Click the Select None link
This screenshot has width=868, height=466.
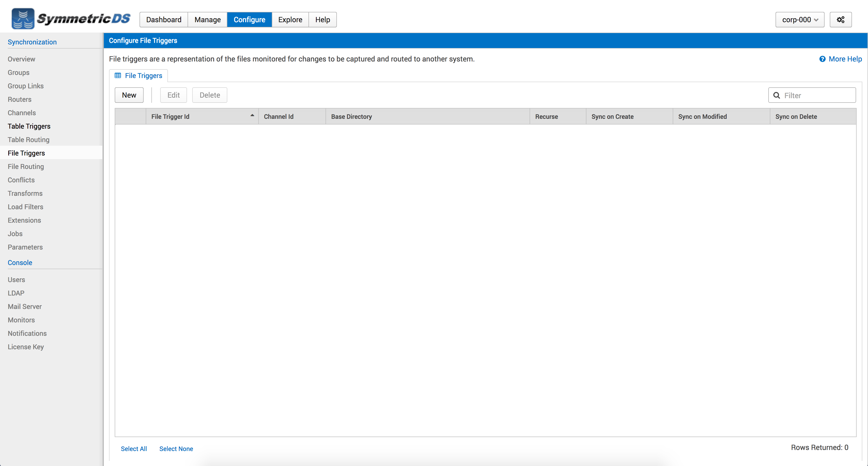(176, 448)
